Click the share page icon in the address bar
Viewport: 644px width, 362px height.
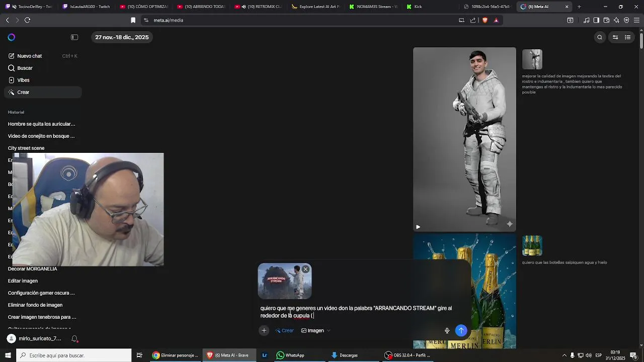[473, 20]
